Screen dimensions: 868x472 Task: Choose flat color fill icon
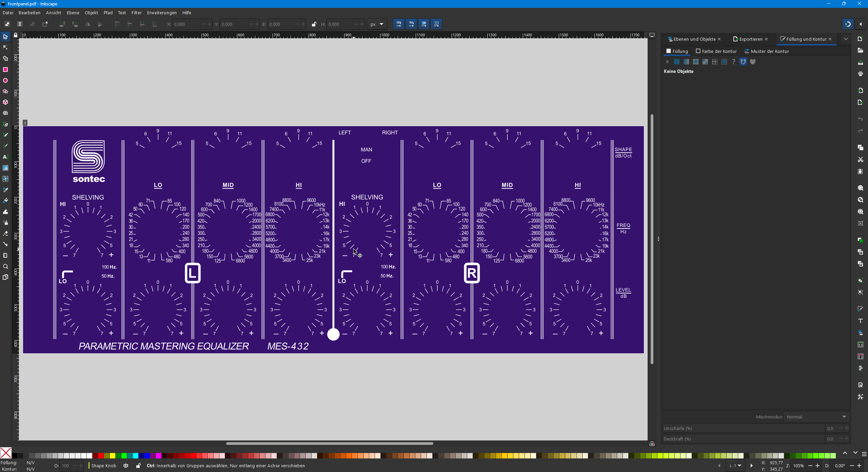(677, 62)
